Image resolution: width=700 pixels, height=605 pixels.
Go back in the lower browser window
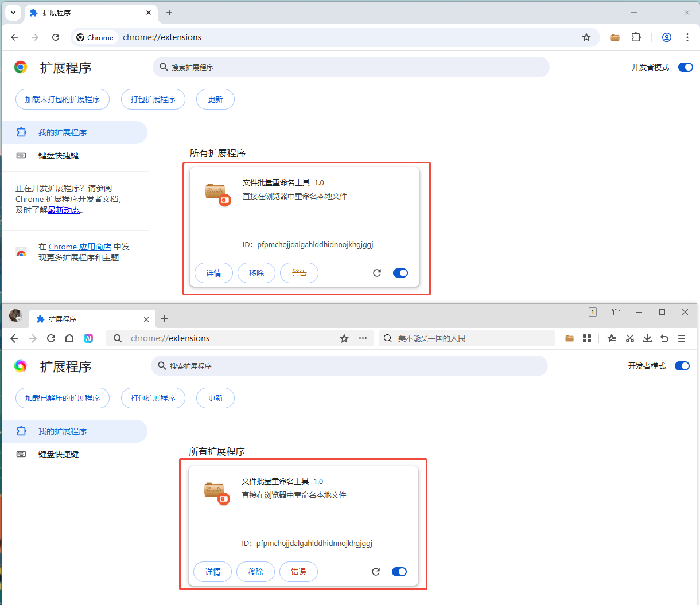14,338
